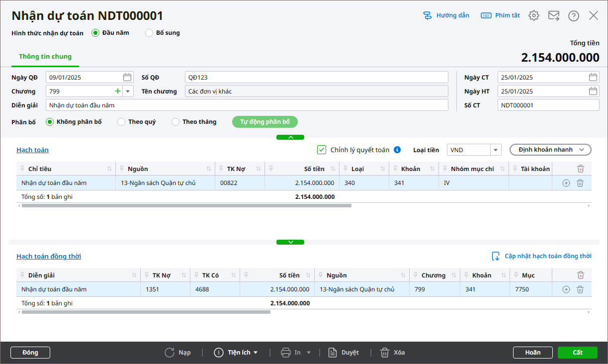Image resolution: width=608 pixels, height=364 pixels.
Task: Click the help question mark icon
Action: click(x=574, y=16)
